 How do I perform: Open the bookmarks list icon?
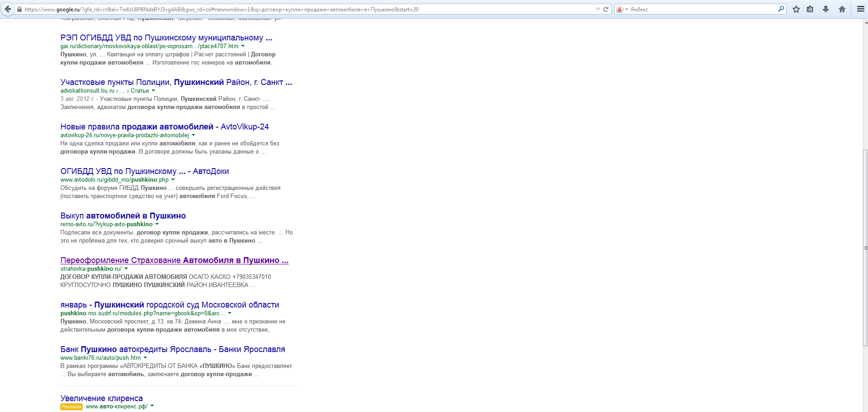point(810,9)
